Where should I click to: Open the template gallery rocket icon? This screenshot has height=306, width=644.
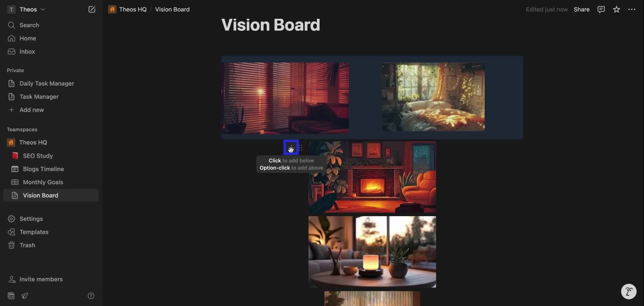(x=25, y=296)
